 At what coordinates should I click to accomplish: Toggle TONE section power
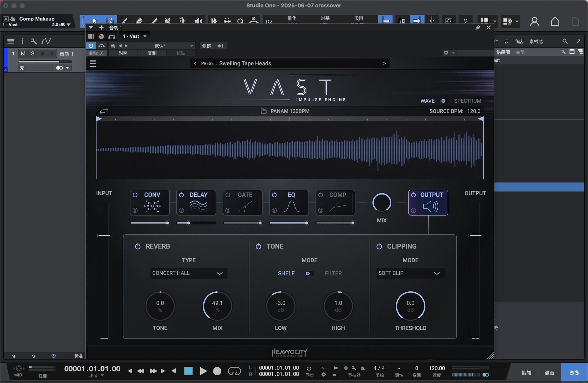point(258,246)
